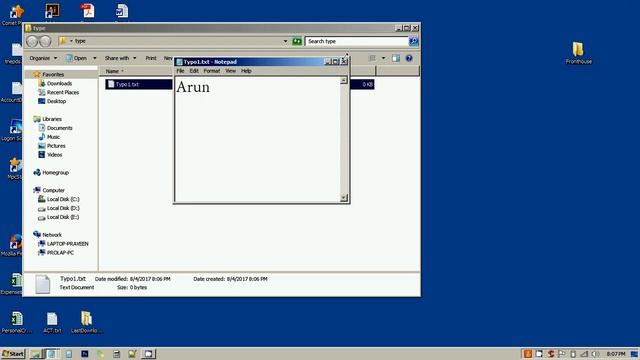Click the search magnifier icon in Explorer

pos(413,41)
